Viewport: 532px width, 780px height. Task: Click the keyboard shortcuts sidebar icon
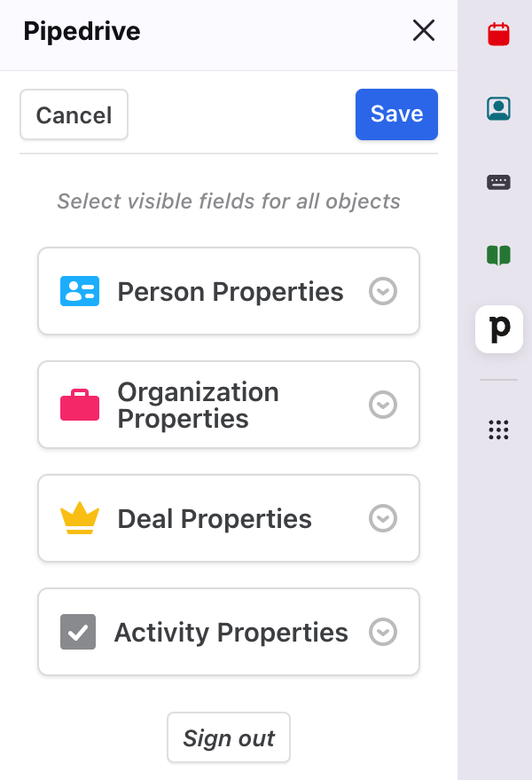[x=498, y=182]
